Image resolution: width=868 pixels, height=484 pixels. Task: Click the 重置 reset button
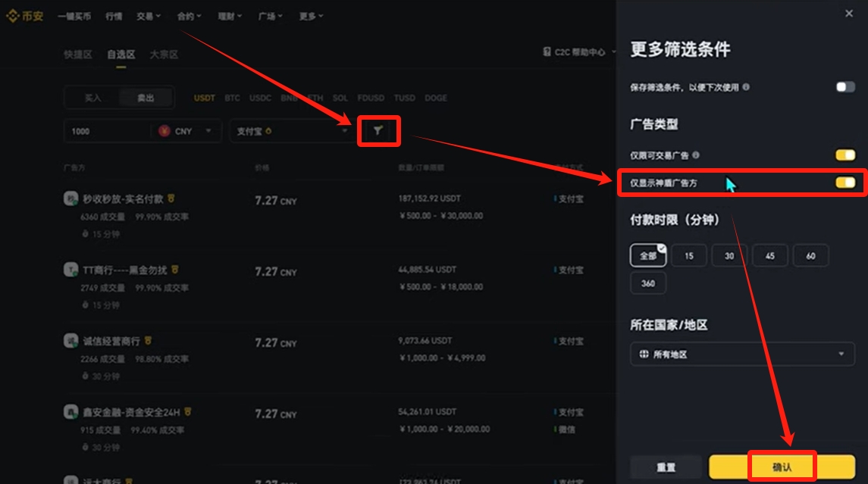(666, 467)
